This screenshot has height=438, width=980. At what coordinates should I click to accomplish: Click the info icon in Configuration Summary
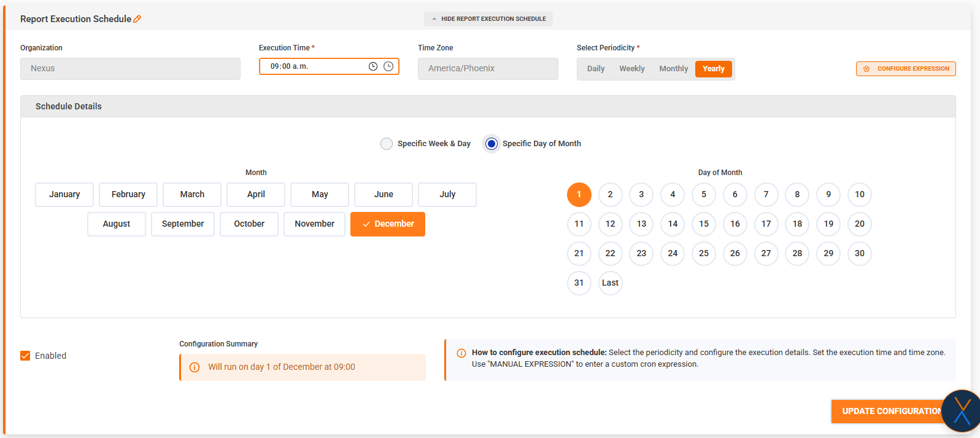(195, 367)
